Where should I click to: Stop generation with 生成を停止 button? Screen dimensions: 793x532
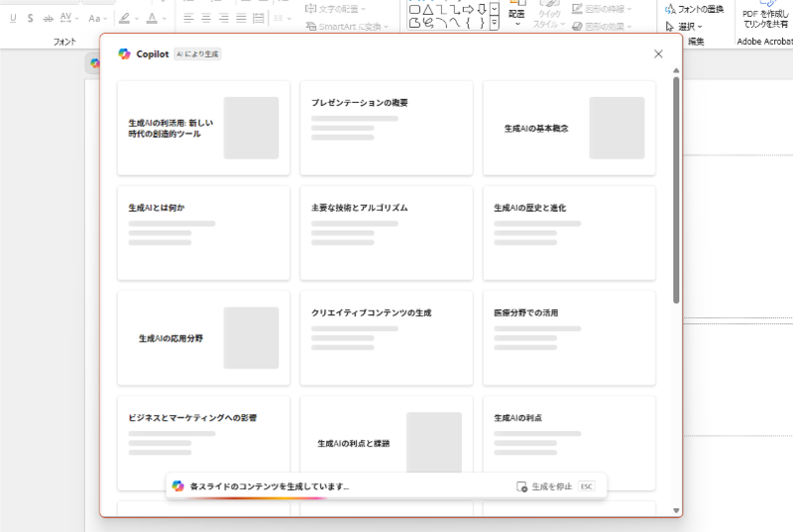555,486
